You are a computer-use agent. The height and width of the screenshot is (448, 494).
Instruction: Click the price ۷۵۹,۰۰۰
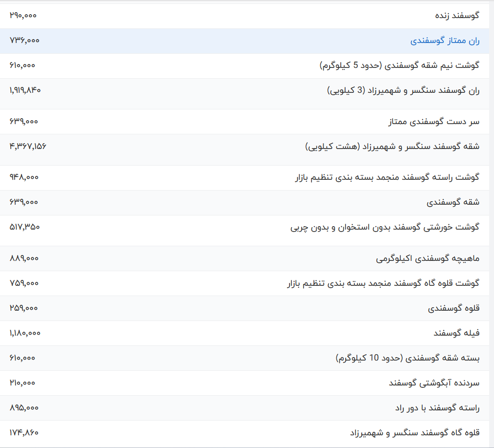(24, 283)
